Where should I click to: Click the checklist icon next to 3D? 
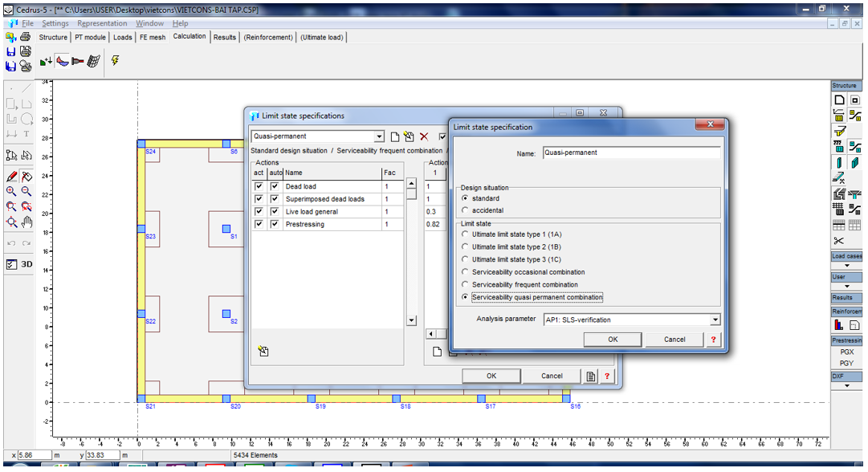point(11,265)
